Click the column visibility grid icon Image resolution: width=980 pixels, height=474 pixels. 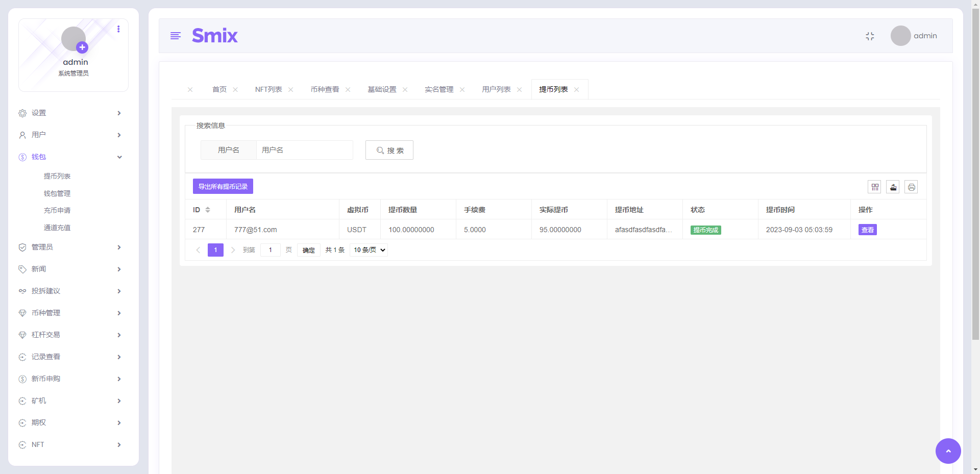point(874,187)
